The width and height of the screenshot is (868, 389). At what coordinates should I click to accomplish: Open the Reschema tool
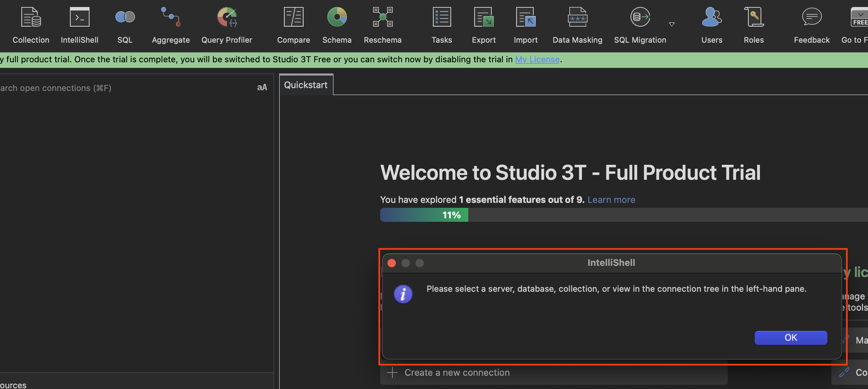[x=383, y=26]
